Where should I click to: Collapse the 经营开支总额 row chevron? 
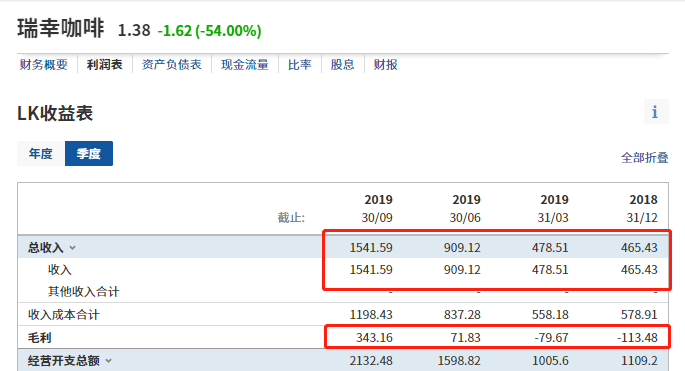coord(109,361)
